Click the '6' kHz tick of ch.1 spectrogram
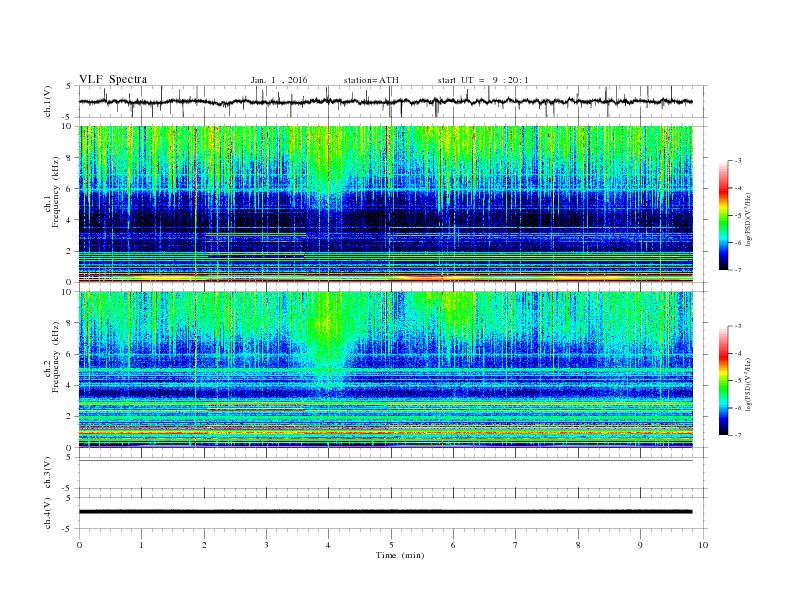This screenshot has width=792, height=612. 70,189
